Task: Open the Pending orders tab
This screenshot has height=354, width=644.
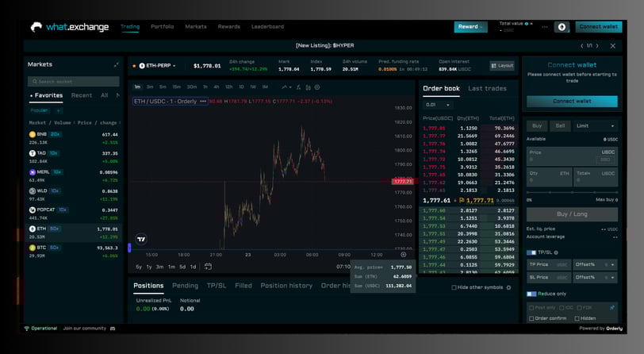Action: pos(185,285)
